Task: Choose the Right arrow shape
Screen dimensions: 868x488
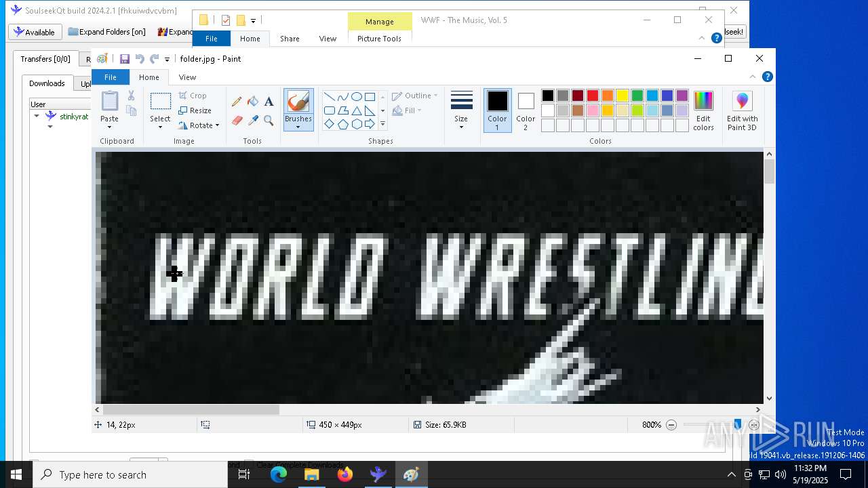Action: 370,124
